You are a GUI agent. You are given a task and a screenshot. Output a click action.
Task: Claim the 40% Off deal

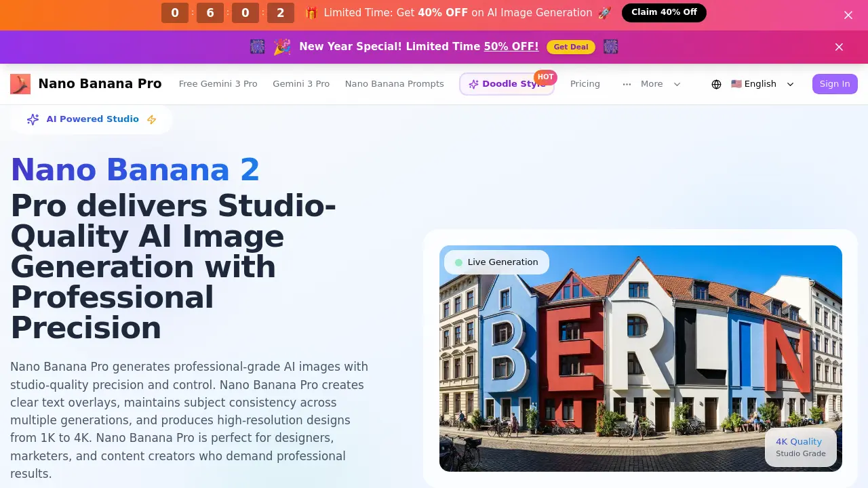664,12
